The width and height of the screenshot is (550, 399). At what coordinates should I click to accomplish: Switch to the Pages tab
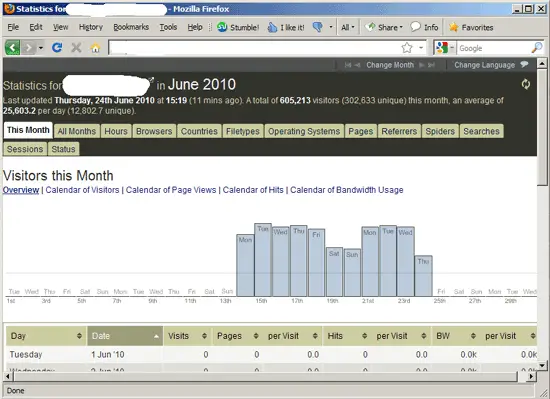click(x=361, y=131)
